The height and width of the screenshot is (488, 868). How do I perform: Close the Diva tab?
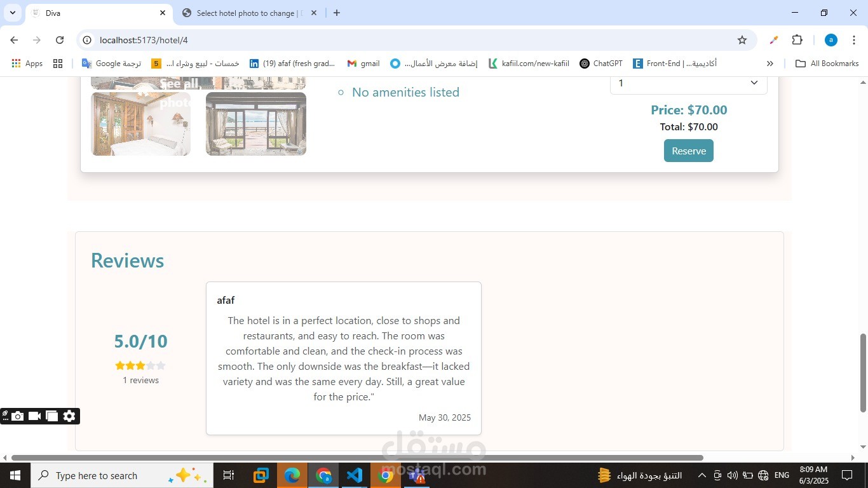tap(163, 13)
